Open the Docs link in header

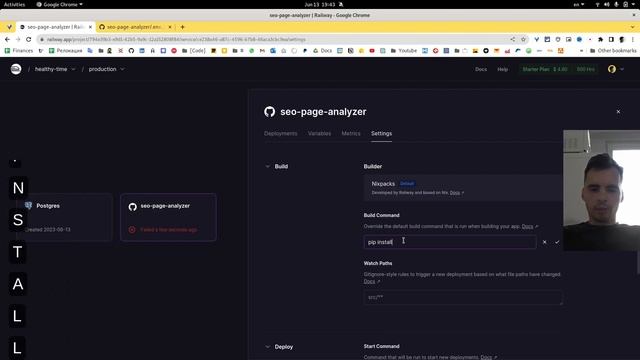click(x=481, y=69)
